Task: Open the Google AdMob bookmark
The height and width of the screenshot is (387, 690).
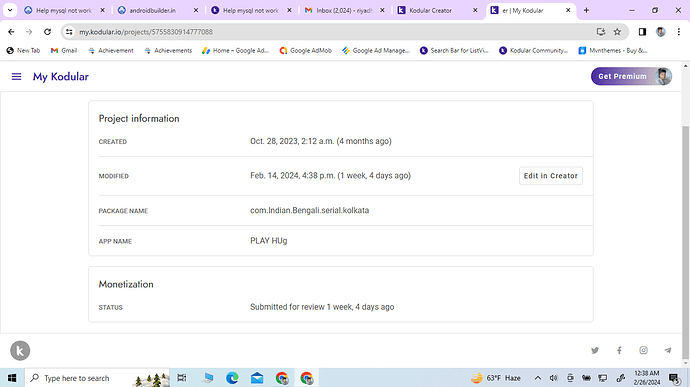Action: coord(305,51)
